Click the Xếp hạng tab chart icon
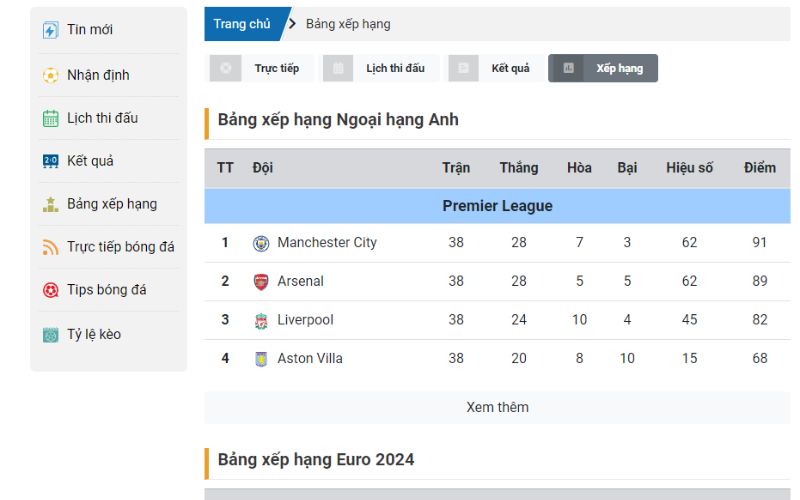800x500 pixels. click(568, 68)
